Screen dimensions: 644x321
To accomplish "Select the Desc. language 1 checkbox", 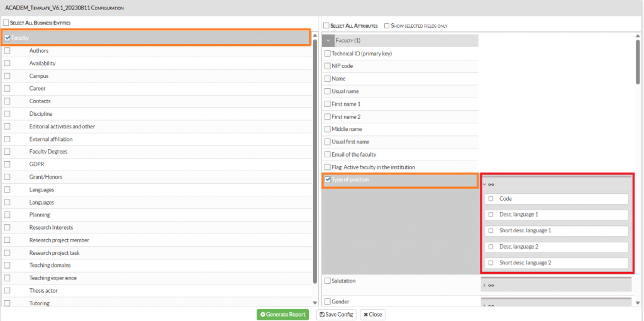I will coord(491,215).
